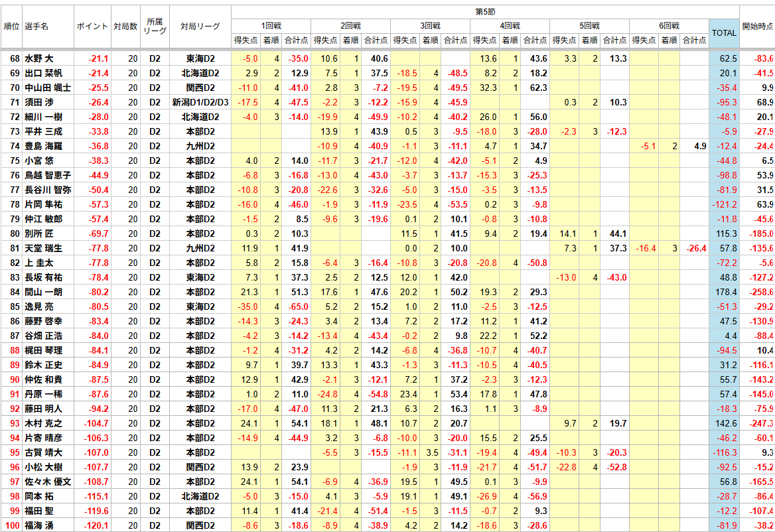Select player name 須田 渉
Screen dimensions: 775x532
tap(39, 102)
